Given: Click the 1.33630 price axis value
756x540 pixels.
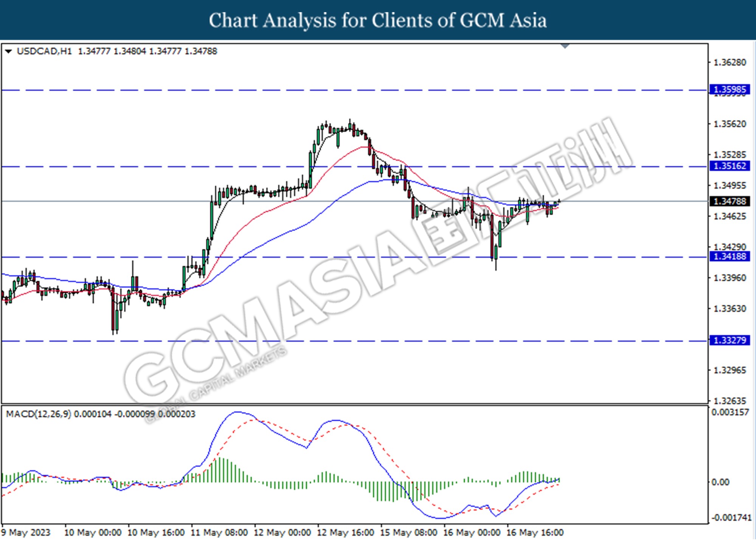Looking at the screenshot, I should 730,309.
